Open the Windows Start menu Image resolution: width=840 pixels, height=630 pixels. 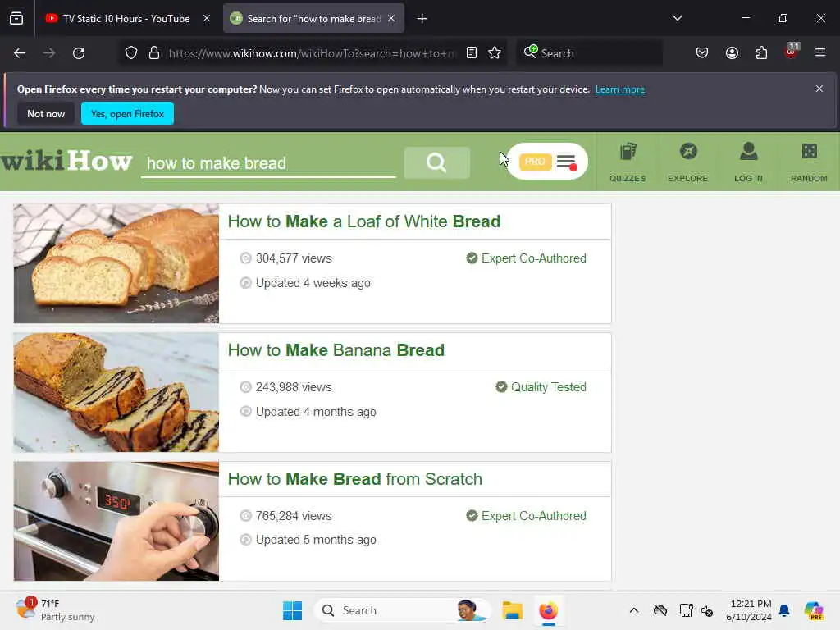coord(293,610)
